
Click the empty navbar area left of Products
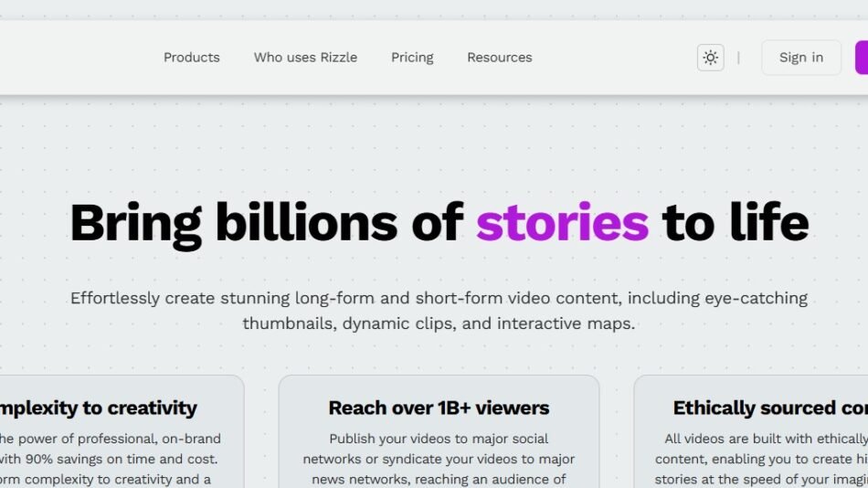(x=78, y=58)
